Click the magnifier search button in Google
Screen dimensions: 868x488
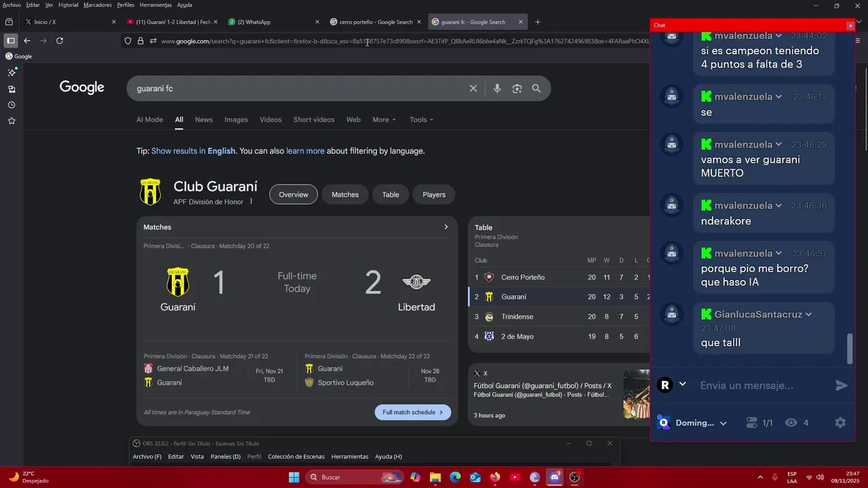click(x=536, y=88)
